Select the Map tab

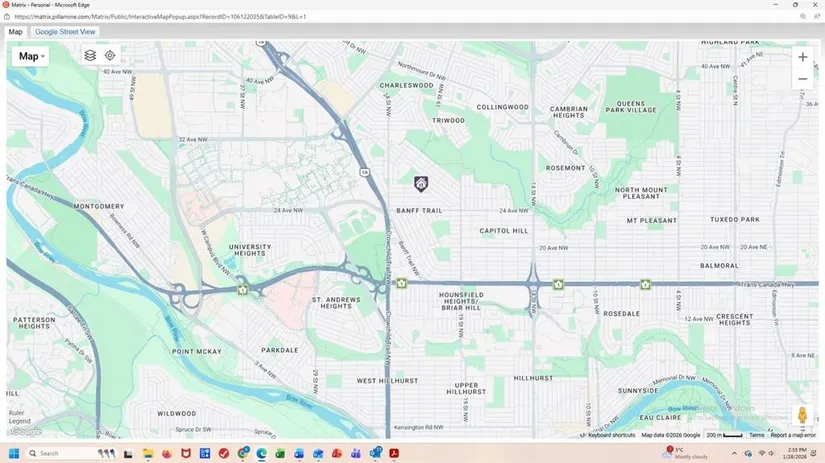click(15, 32)
